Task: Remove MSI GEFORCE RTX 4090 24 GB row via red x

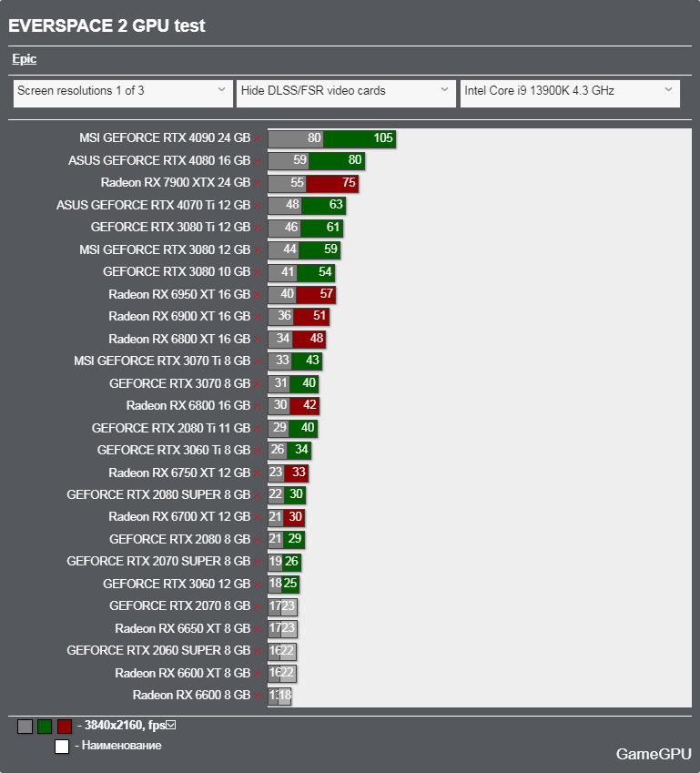Action: point(257,139)
